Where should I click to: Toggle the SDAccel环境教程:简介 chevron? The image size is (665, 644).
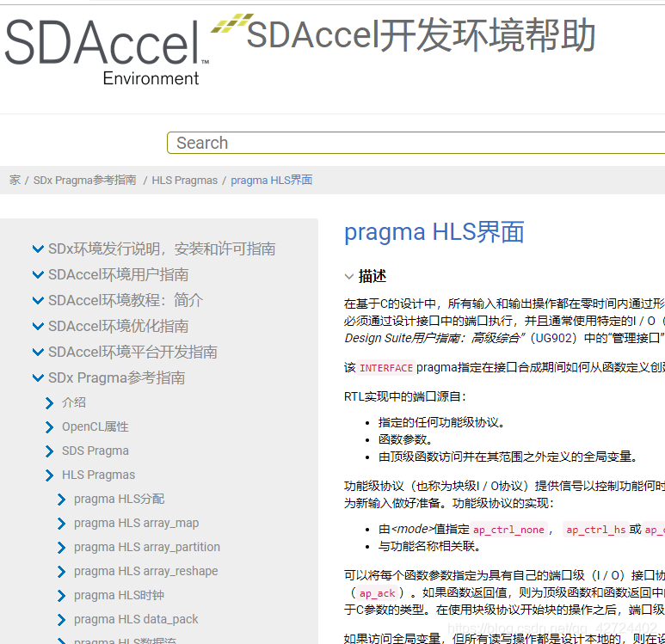(38, 301)
